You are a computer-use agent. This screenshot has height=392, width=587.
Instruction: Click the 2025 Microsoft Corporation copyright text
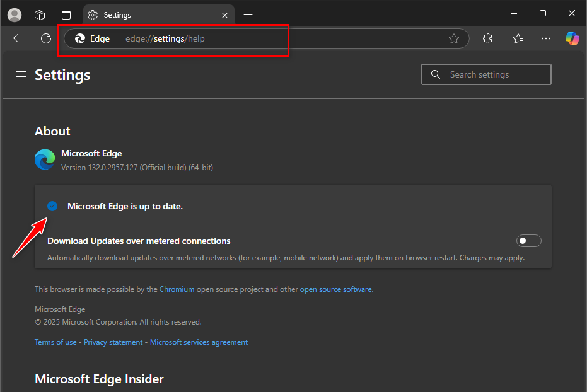(x=118, y=322)
